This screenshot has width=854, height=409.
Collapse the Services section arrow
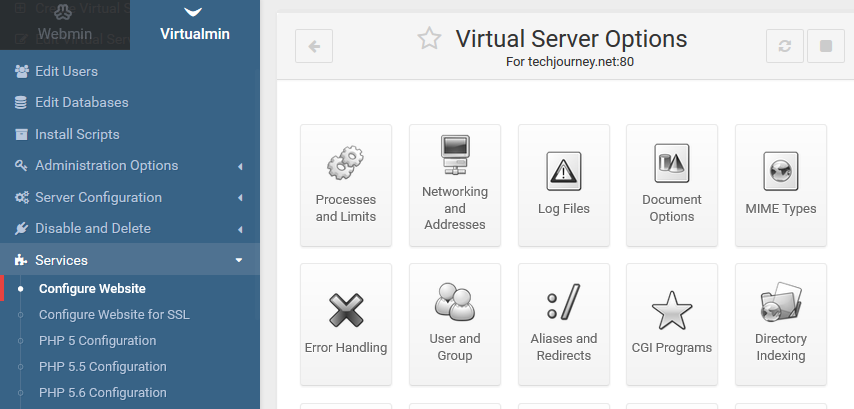pos(239,260)
